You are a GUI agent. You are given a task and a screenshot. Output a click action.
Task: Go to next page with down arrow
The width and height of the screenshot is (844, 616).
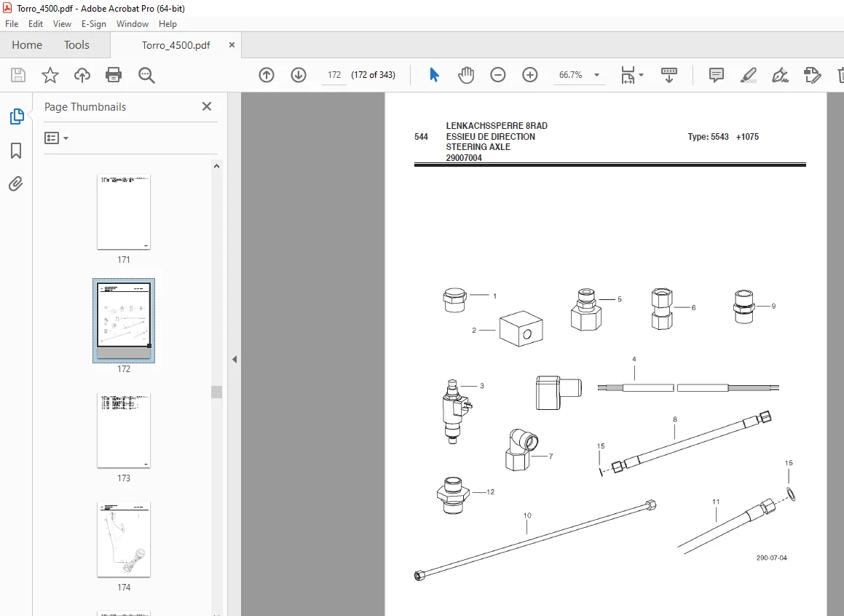[299, 75]
